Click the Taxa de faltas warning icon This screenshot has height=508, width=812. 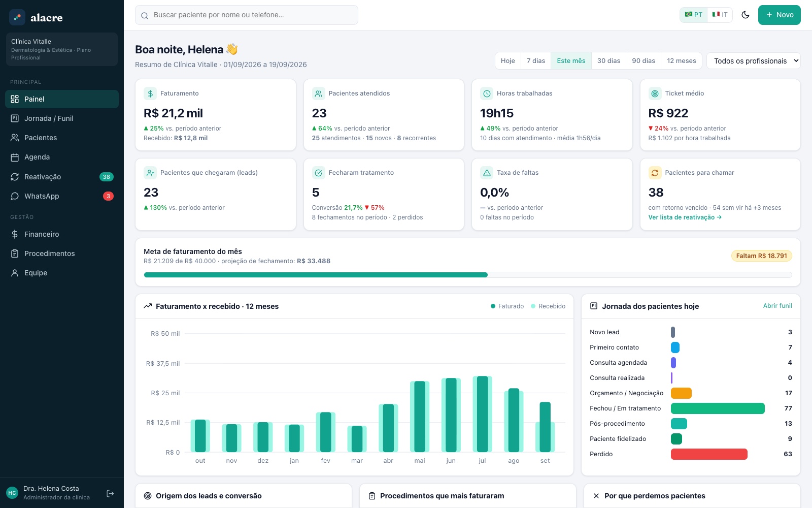click(487, 173)
